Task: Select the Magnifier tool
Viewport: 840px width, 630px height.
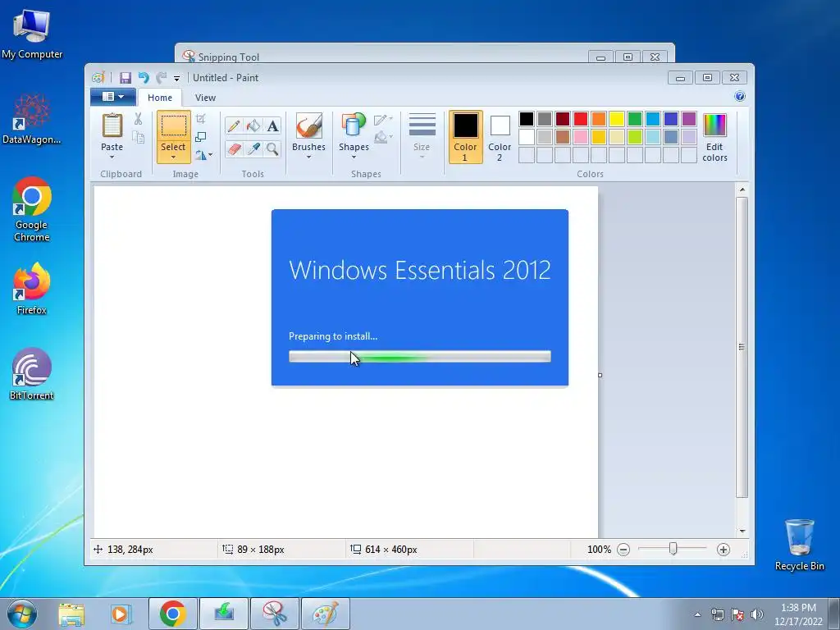Action: point(272,148)
